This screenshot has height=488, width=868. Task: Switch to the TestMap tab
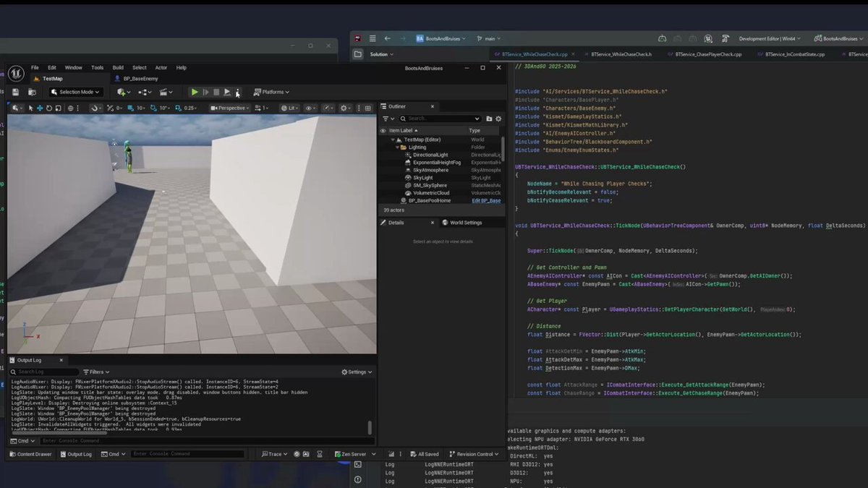pos(52,78)
